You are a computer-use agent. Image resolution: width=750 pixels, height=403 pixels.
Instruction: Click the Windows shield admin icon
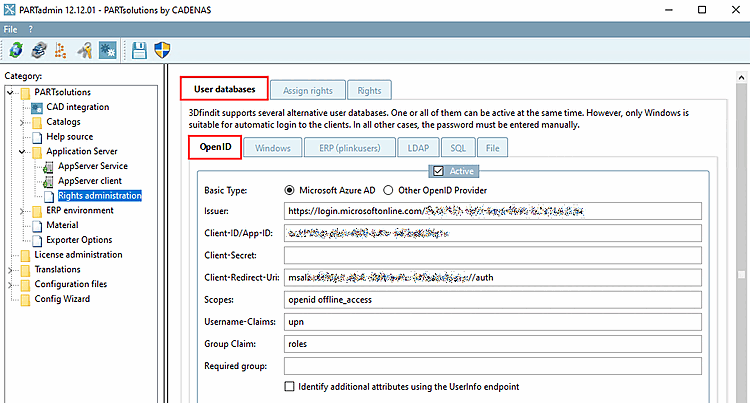pyautogui.click(x=162, y=50)
